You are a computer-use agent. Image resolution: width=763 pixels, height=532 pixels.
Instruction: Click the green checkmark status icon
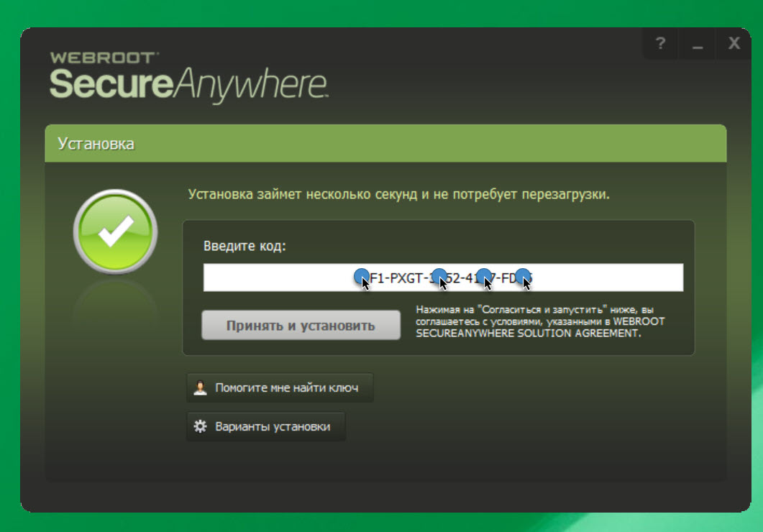[x=115, y=231]
